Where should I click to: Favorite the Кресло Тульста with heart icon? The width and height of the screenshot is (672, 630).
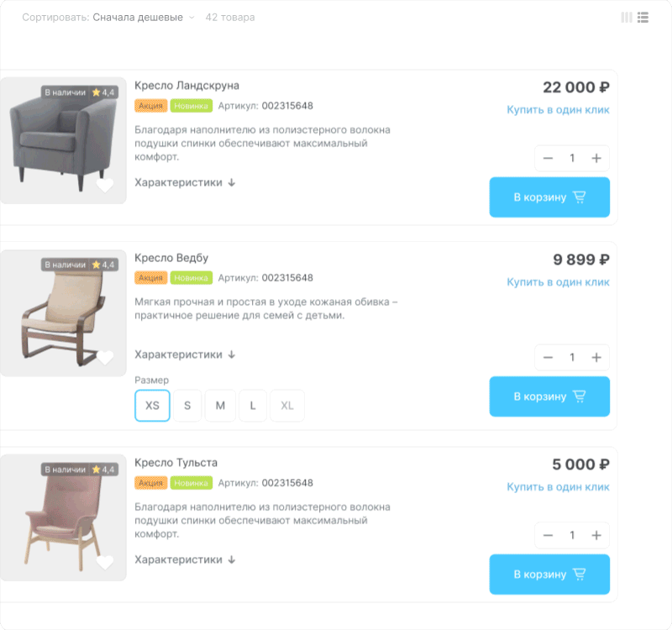(x=105, y=563)
